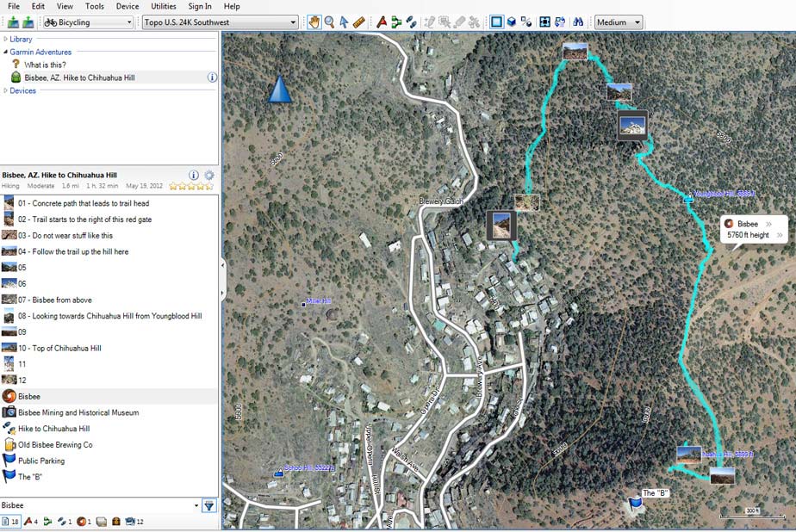This screenshot has width=796, height=532.
Task: Click the center map on selection icon
Action: (544, 22)
